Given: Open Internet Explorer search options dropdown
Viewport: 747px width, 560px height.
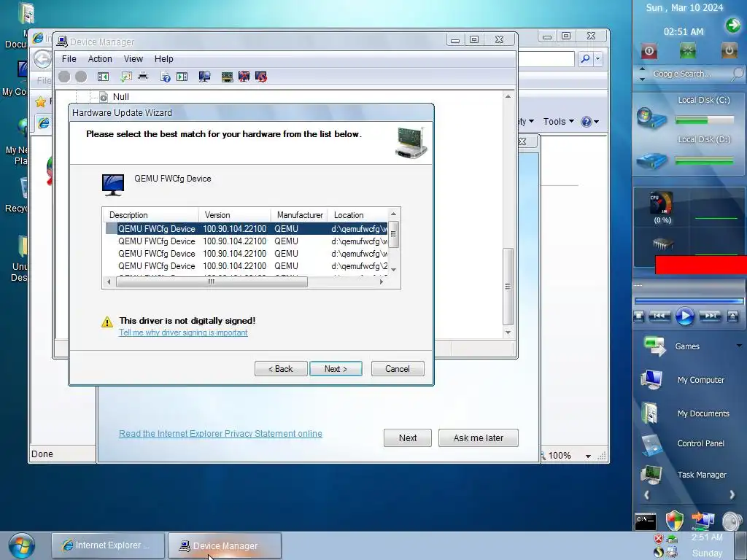Looking at the screenshot, I should 598,59.
